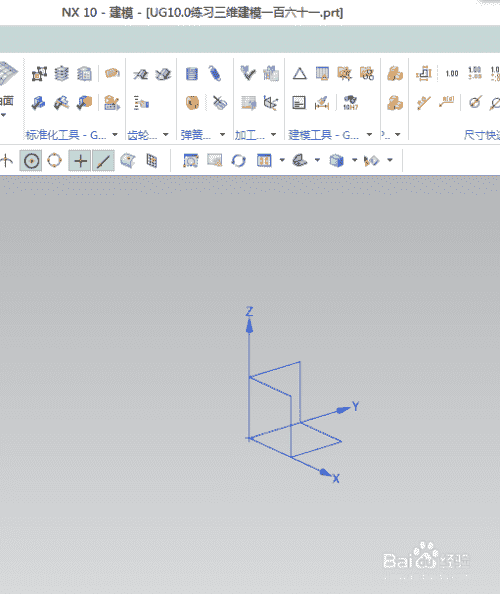500x594 pixels.
Task: Click the table grid icon in 加工 lower row
Action: click(x=249, y=103)
